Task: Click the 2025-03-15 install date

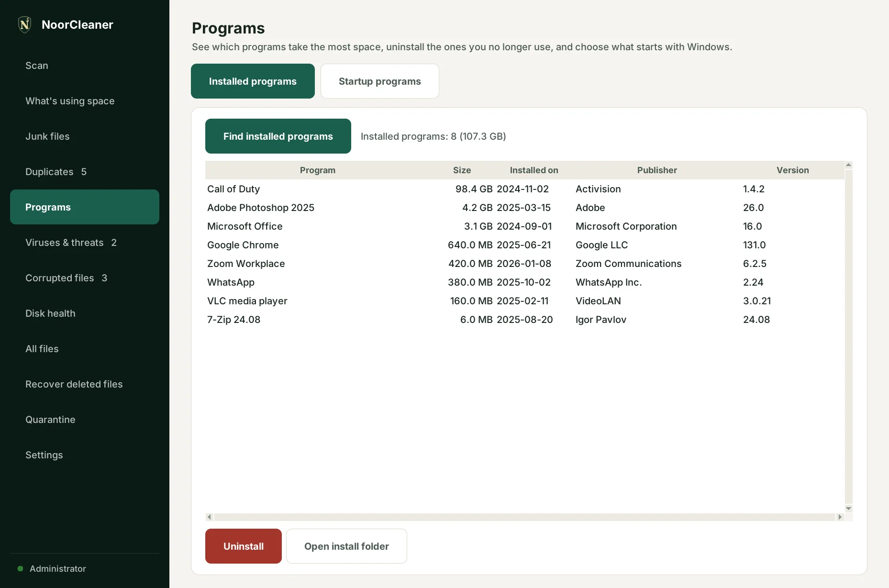Action: (523, 208)
